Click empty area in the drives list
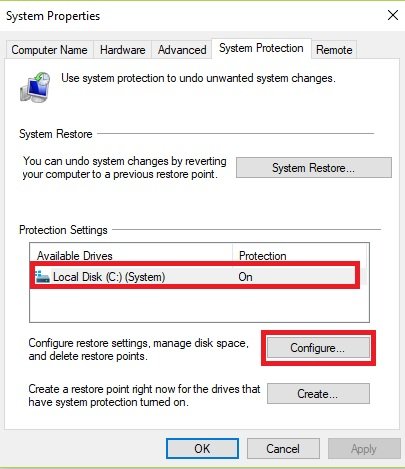Screen dimensions: 405x469 coord(199,305)
